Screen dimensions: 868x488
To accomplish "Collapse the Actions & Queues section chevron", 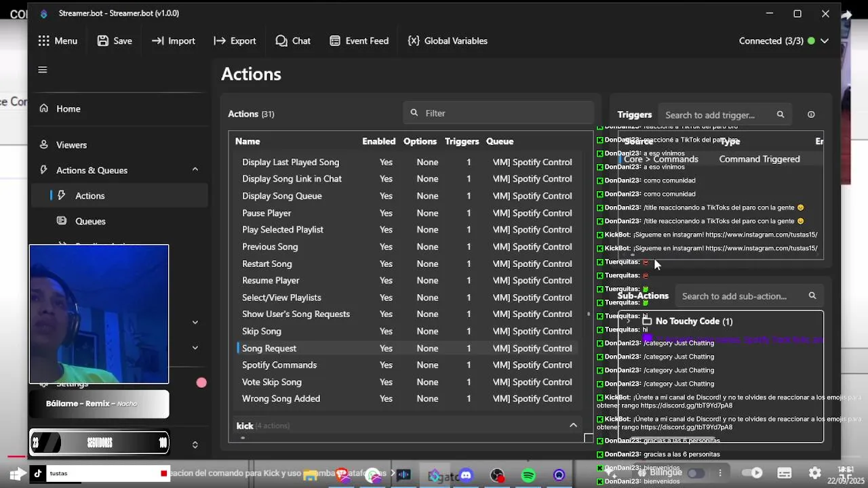I will [x=195, y=169].
